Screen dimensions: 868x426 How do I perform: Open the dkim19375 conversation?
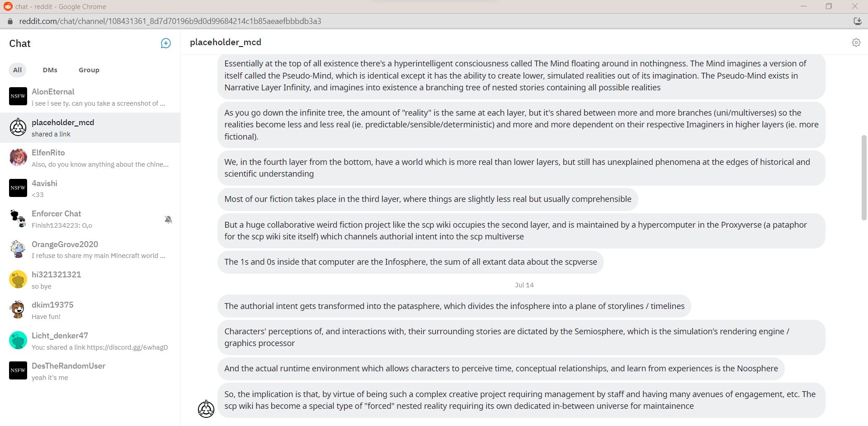(x=90, y=310)
